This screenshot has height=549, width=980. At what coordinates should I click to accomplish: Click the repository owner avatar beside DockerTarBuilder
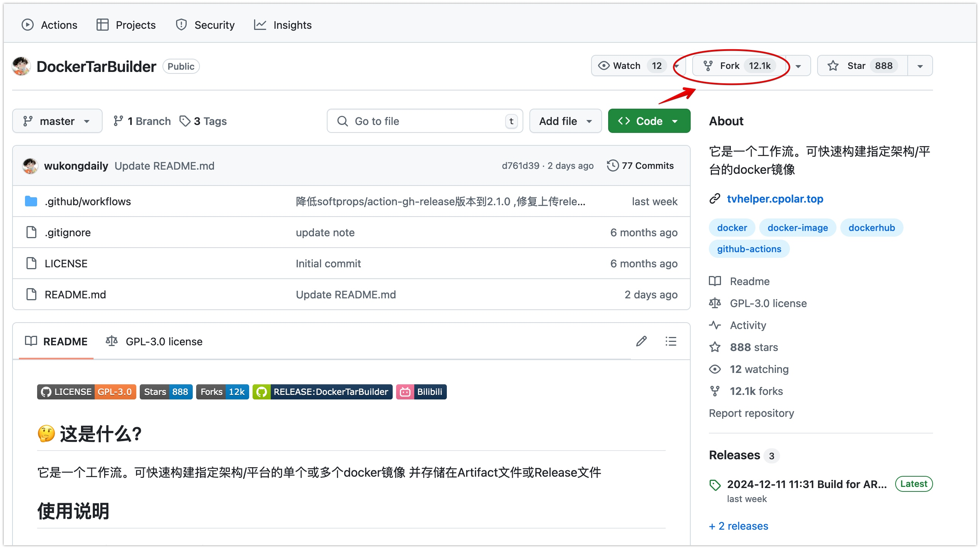[x=21, y=66]
